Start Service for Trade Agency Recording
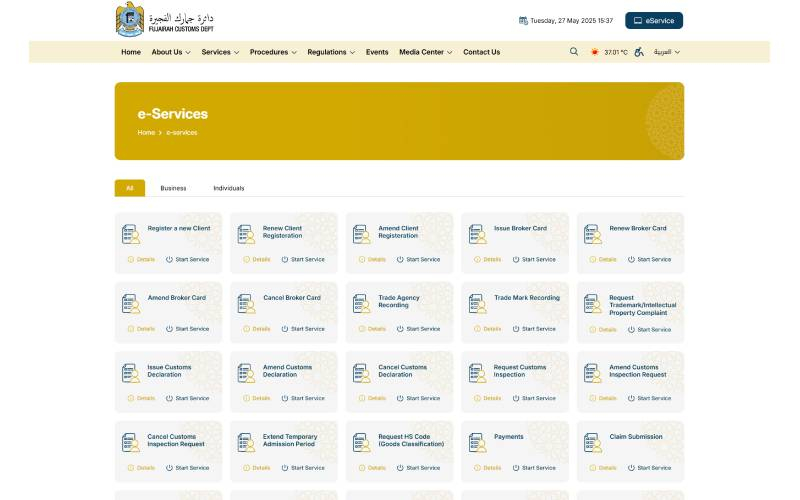 (x=418, y=329)
